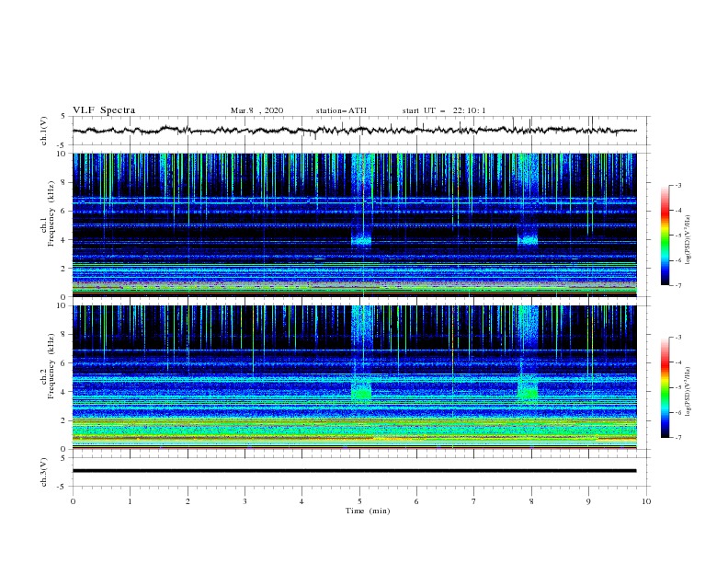Viewport: 728px width, 563px height.
Task: Click time axis tick label "3"
Action: coord(245,501)
